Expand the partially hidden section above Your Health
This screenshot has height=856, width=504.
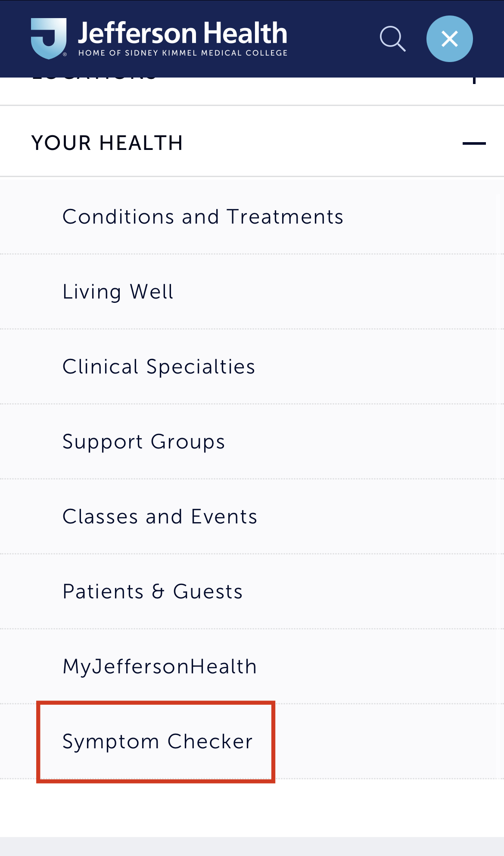(474, 80)
